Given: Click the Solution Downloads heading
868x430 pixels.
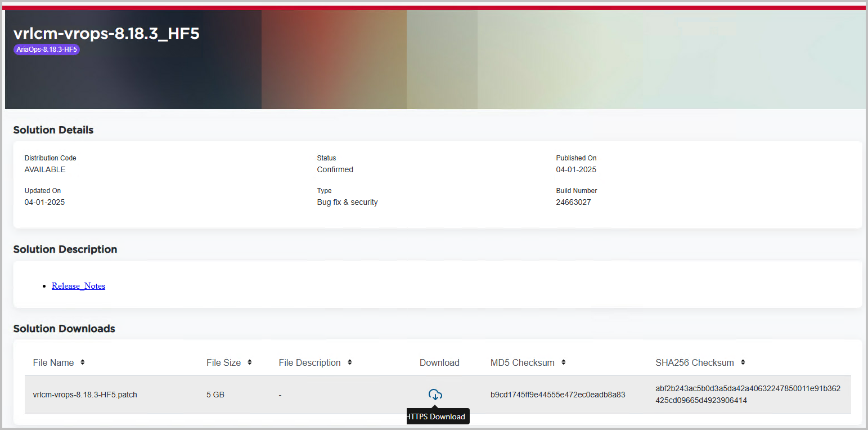Looking at the screenshot, I should pos(64,329).
